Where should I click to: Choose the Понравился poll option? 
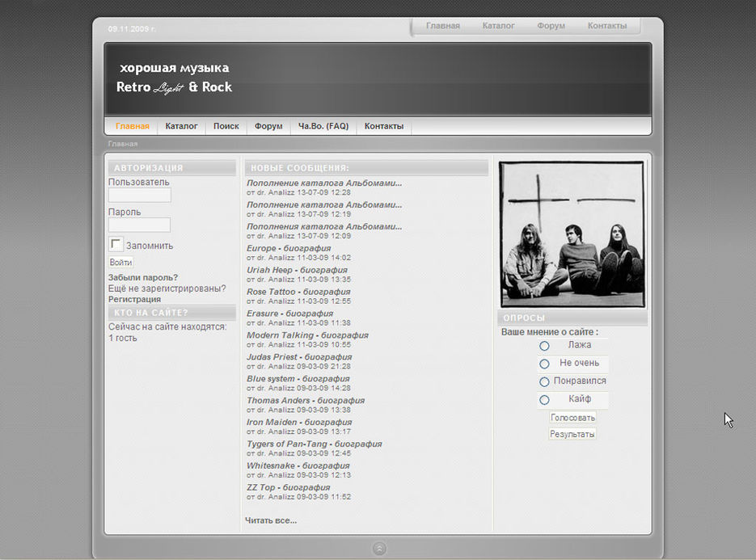(x=544, y=381)
